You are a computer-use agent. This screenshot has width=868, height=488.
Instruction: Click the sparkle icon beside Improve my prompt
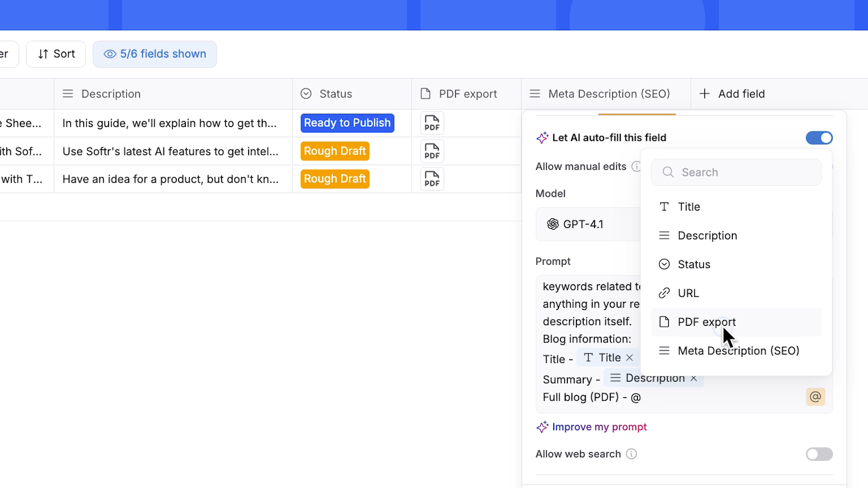point(542,427)
